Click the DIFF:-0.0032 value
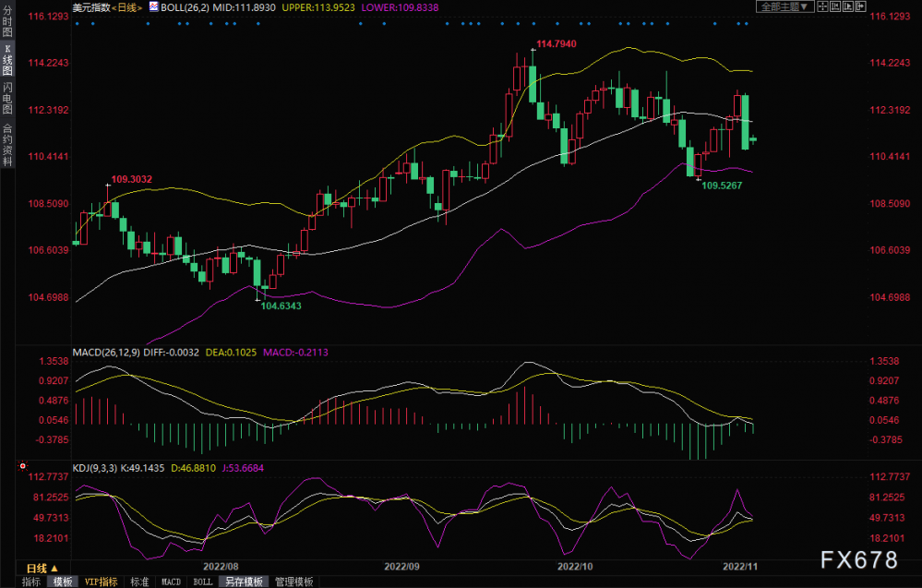The image size is (922, 588). [x=171, y=353]
